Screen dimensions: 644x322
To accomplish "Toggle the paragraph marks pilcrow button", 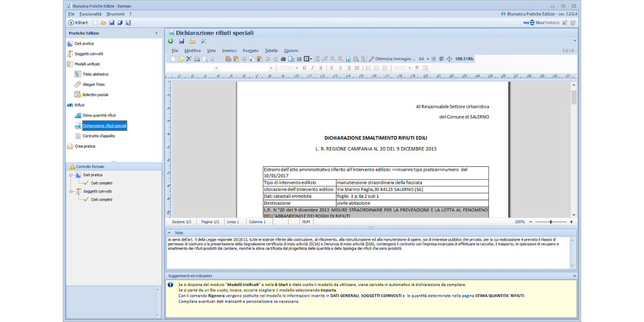I will [x=416, y=68].
